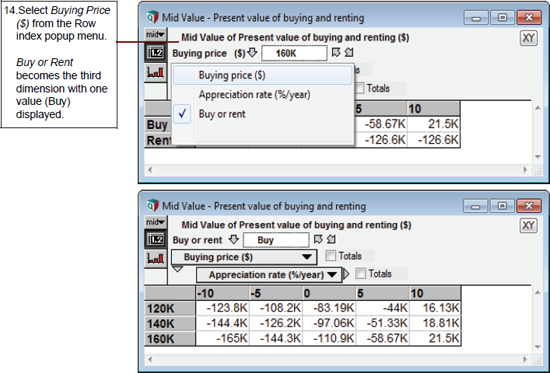Click the -44K cell
Image resolution: width=550 pixels, height=373 pixels.
coord(383,308)
